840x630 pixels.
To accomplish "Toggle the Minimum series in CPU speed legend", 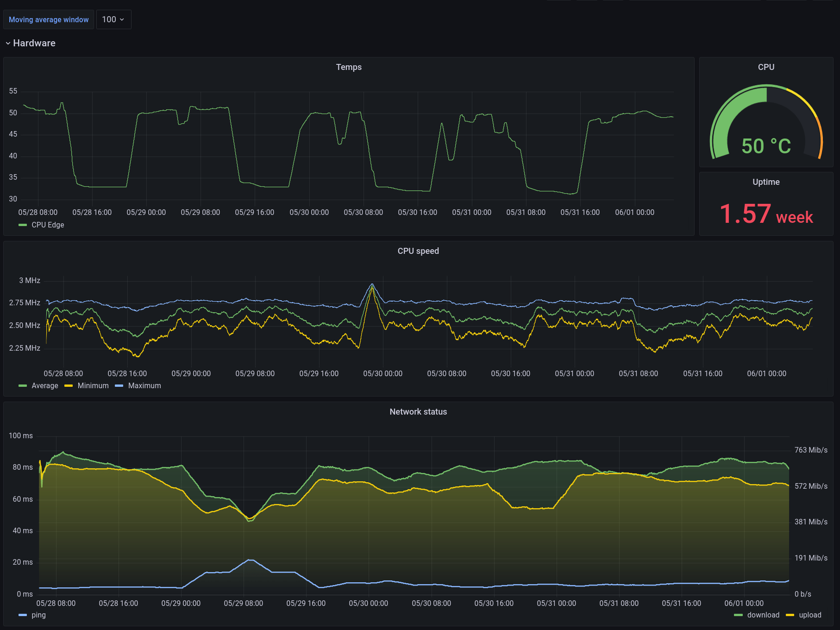I will coord(92,385).
